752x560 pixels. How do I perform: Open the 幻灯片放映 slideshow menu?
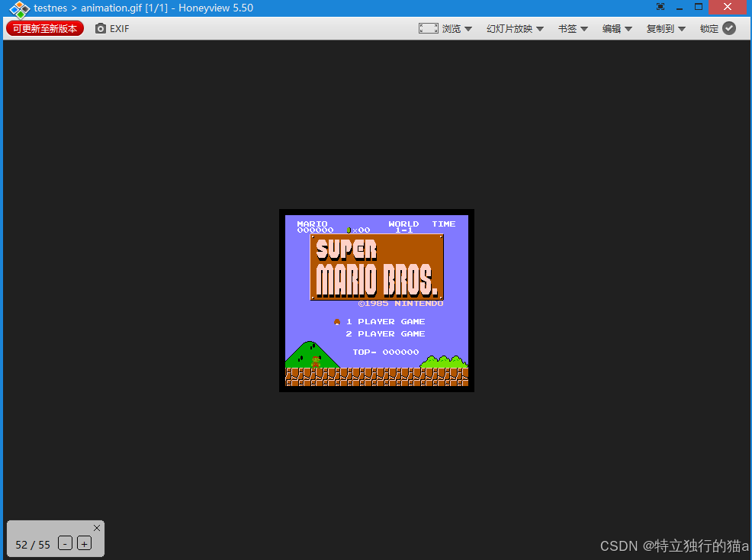515,29
